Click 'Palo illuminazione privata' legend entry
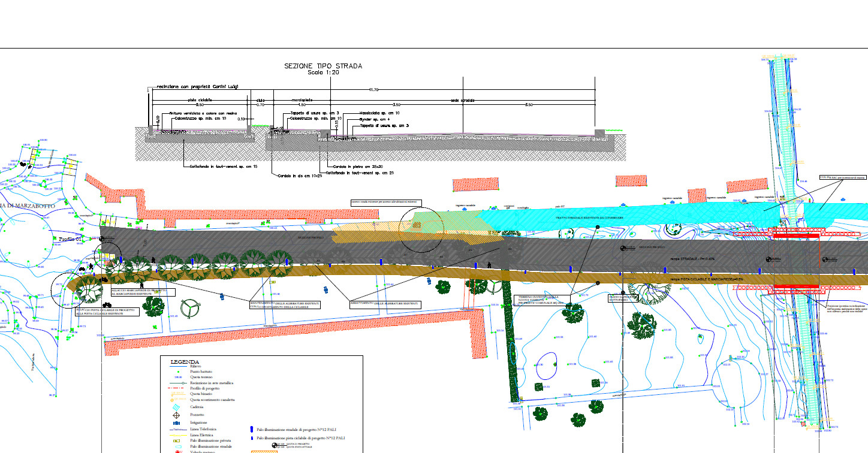The height and width of the screenshot is (453, 868). click(210, 441)
